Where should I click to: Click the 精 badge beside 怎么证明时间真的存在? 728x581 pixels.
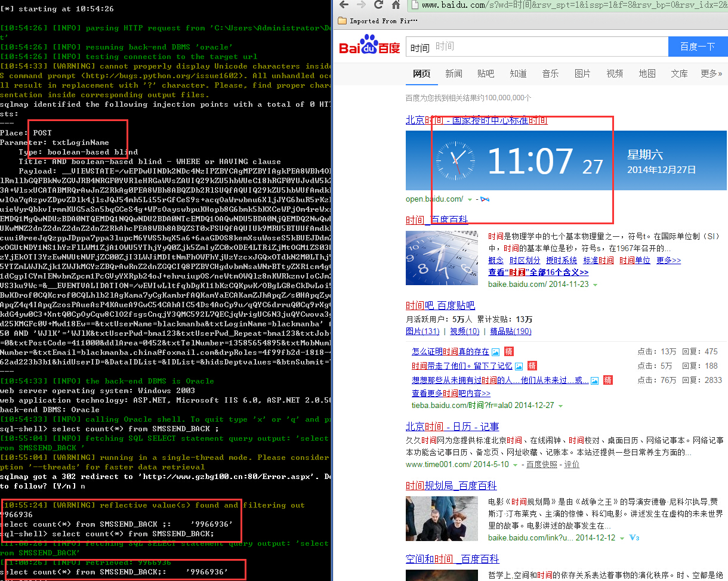[508, 351]
